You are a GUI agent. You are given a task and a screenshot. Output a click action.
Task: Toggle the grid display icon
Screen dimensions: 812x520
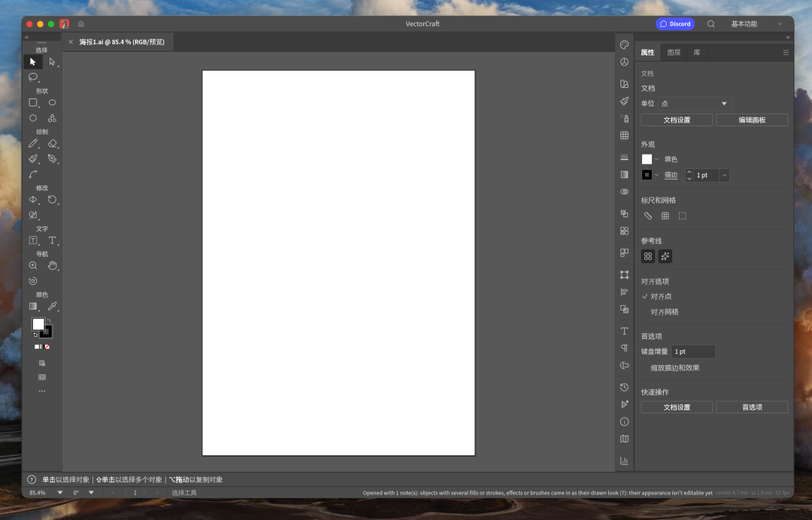coord(665,216)
